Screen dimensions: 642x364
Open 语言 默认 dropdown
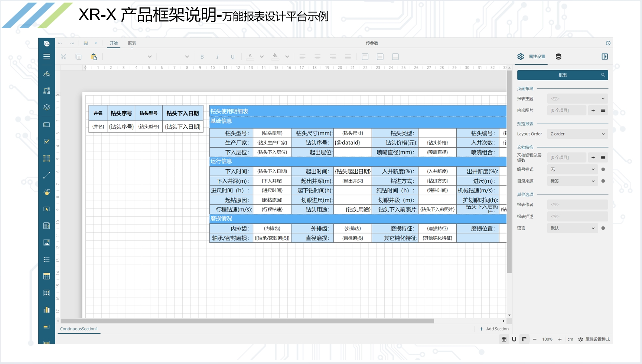572,228
